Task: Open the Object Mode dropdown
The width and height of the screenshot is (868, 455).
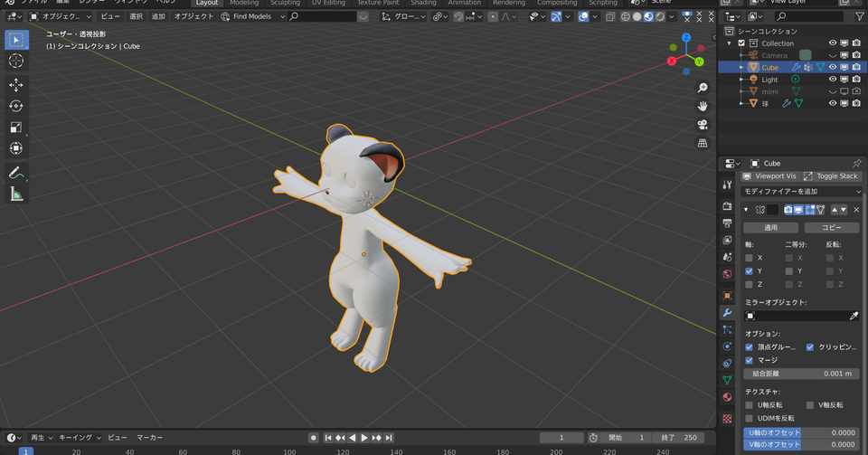Action: 61,16
